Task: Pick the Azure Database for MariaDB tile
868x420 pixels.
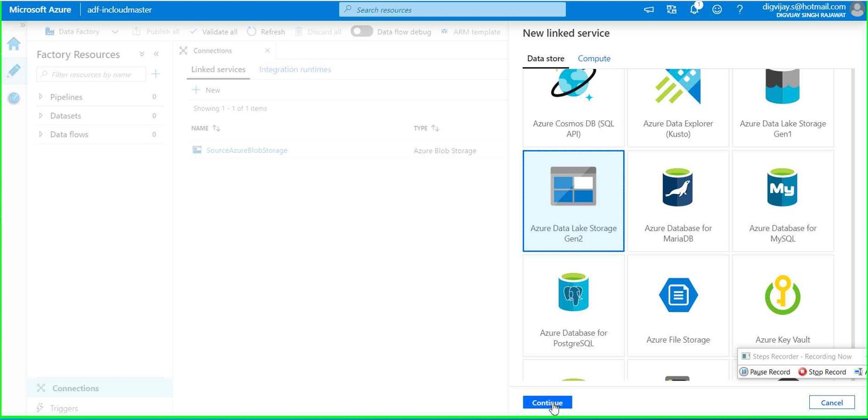Action: click(x=678, y=201)
